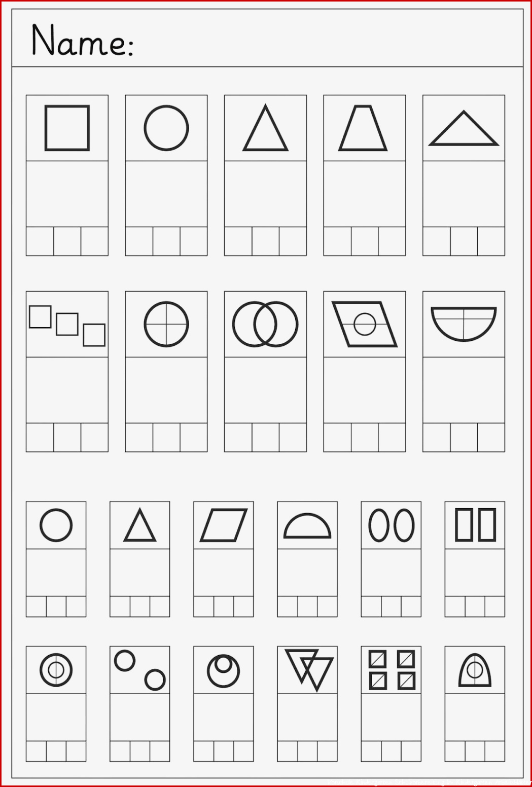Screen dimensions: 532x787
Task: Click the trapezoid shape
Action: [363, 128]
